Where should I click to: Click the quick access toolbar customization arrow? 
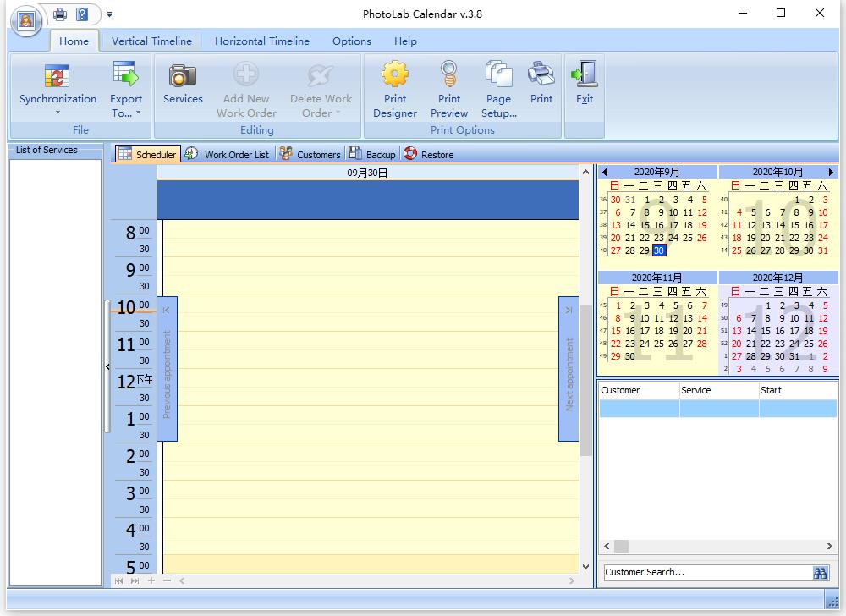pos(110,14)
